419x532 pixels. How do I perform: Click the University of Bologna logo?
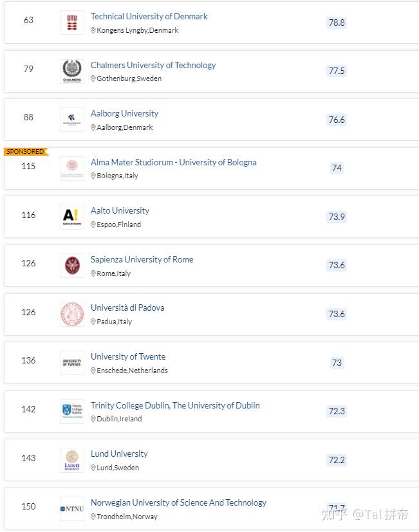click(72, 168)
